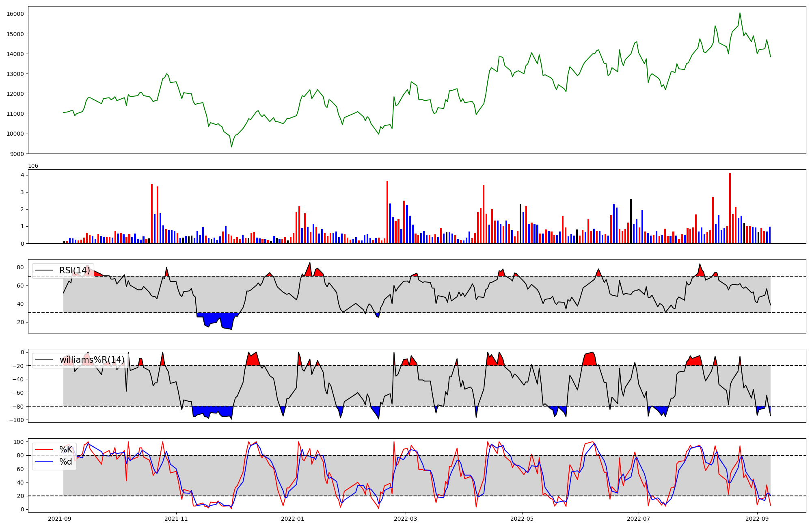Click the 16000 price axis tick label
Image resolution: width=812 pixels, height=528 pixels.
(15, 14)
